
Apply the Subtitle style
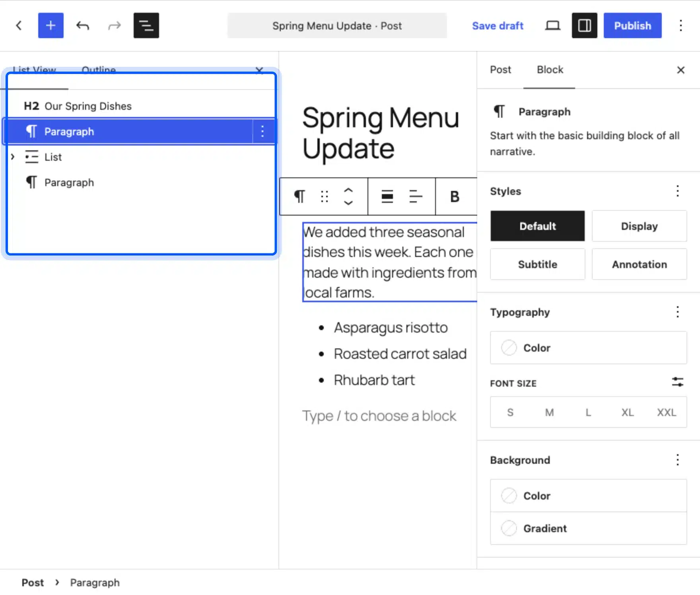[537, 264]
